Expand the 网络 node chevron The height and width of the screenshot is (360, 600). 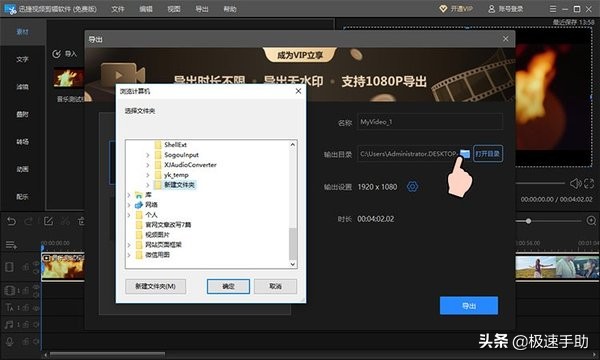click(129, 205)
